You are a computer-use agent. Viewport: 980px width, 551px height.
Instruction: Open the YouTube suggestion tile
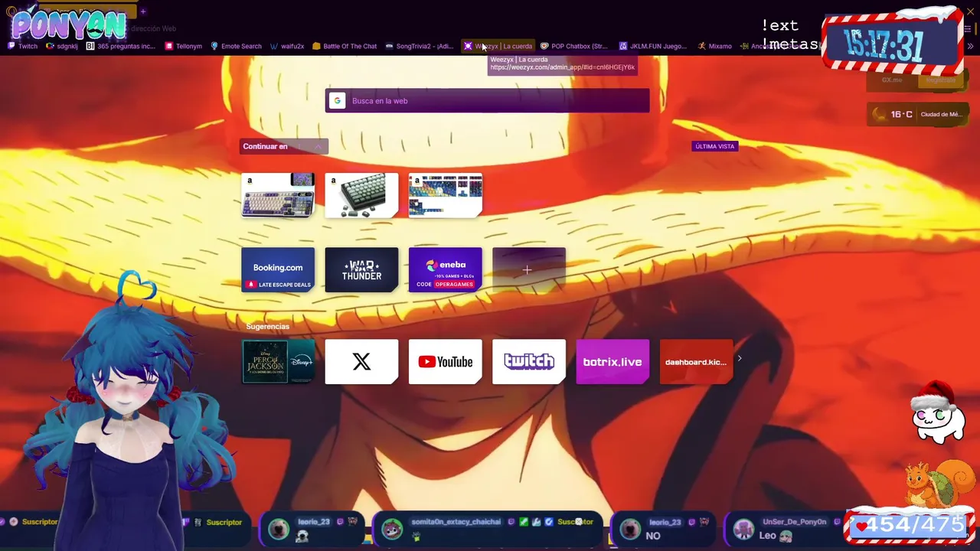pyautogui.click(x=446, y=362)
